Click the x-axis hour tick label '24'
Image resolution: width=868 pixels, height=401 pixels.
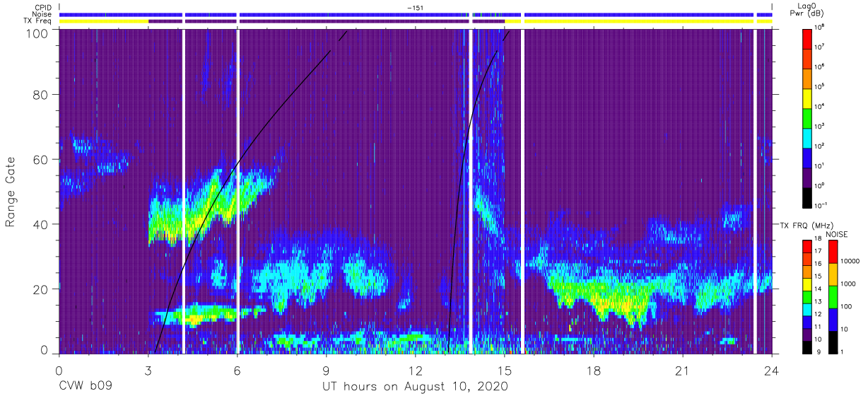[x=771, y=371]
